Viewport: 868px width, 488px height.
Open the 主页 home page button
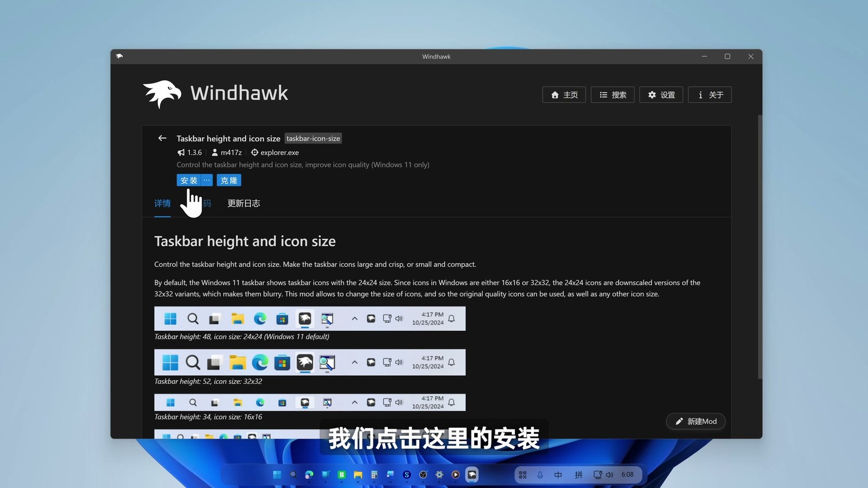click(x=564, y=95)
